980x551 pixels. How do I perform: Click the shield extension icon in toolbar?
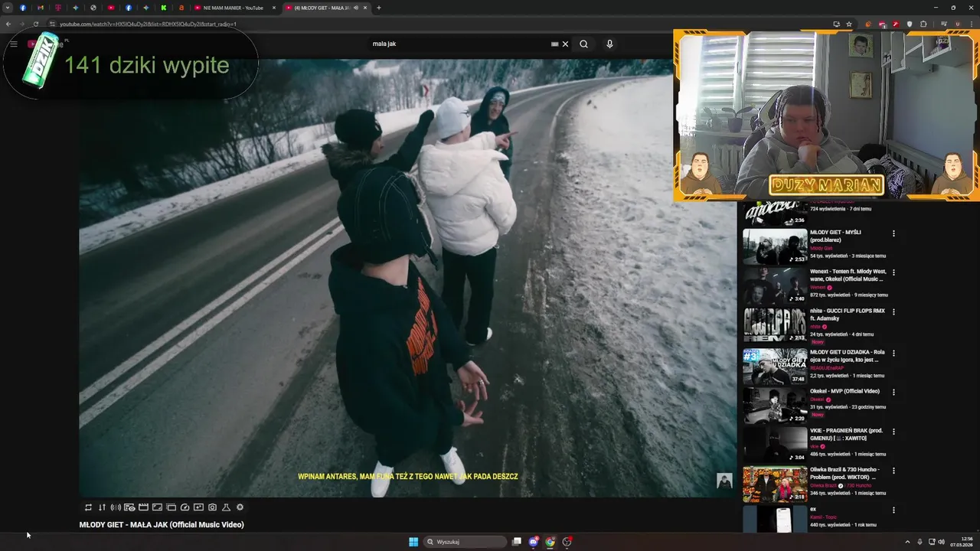pyautogui.click(x=910, y=24)
